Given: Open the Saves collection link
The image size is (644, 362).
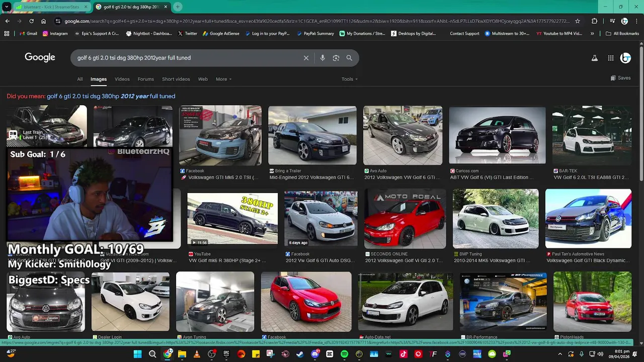Looking at the screenshot, I should click(620, 78).
